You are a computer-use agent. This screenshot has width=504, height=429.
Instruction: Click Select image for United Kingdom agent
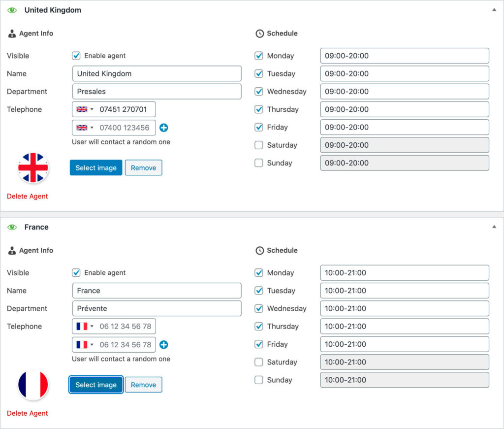[x=96, y=168]
